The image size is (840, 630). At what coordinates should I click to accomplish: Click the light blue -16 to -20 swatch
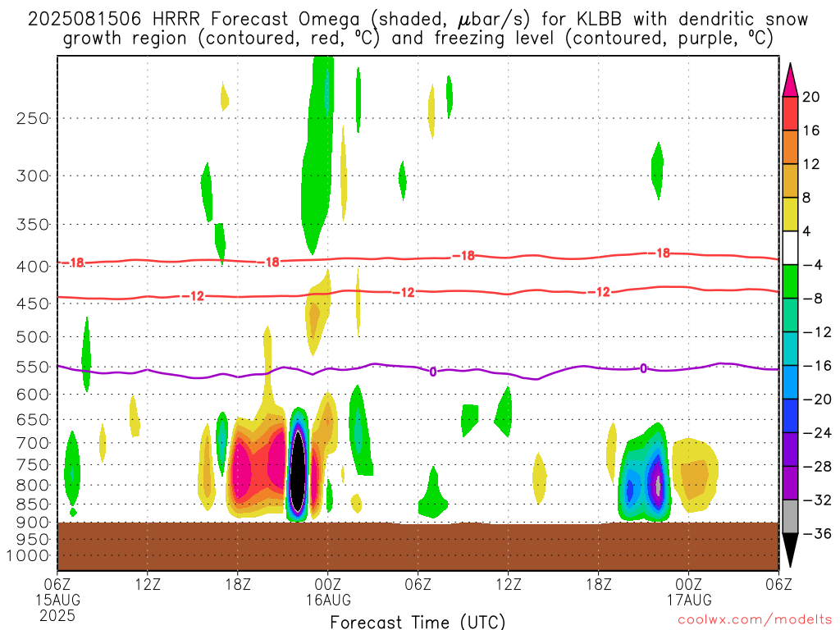point(790,382)
